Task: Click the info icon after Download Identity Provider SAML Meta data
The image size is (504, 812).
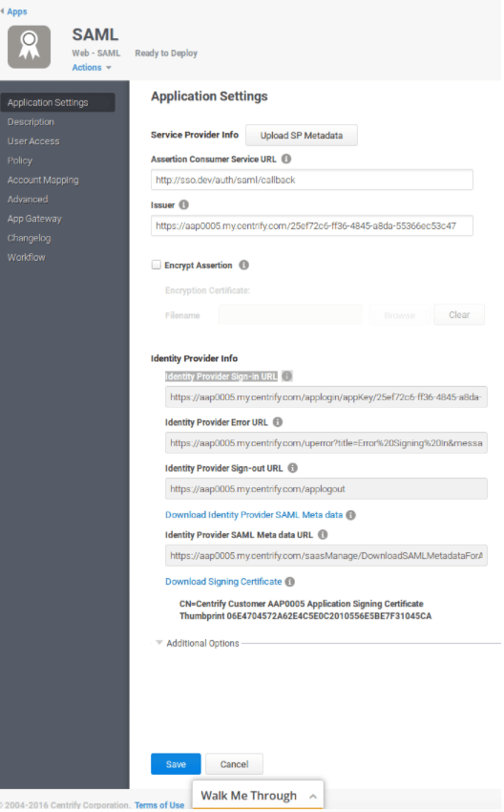Action: [x=351, y=515]
